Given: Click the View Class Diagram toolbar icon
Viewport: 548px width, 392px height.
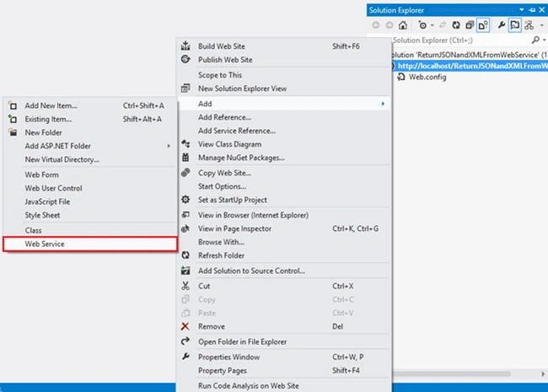Looking at the screenshot, I should pyautogui.click(x=529, y=25).
